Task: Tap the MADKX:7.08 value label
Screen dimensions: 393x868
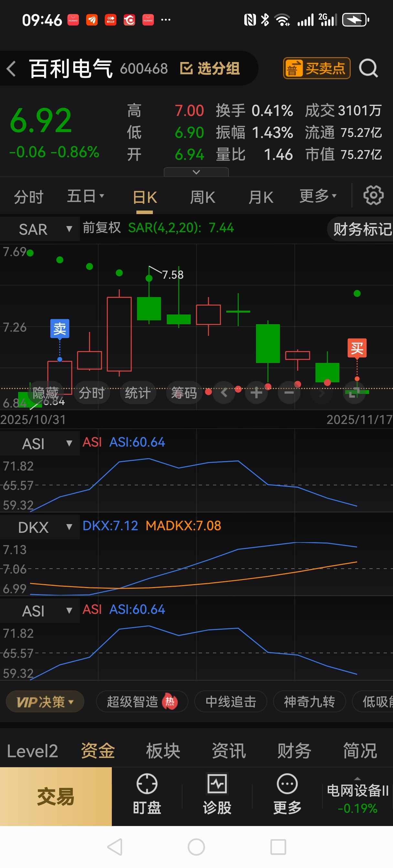Action: point(183,526)
